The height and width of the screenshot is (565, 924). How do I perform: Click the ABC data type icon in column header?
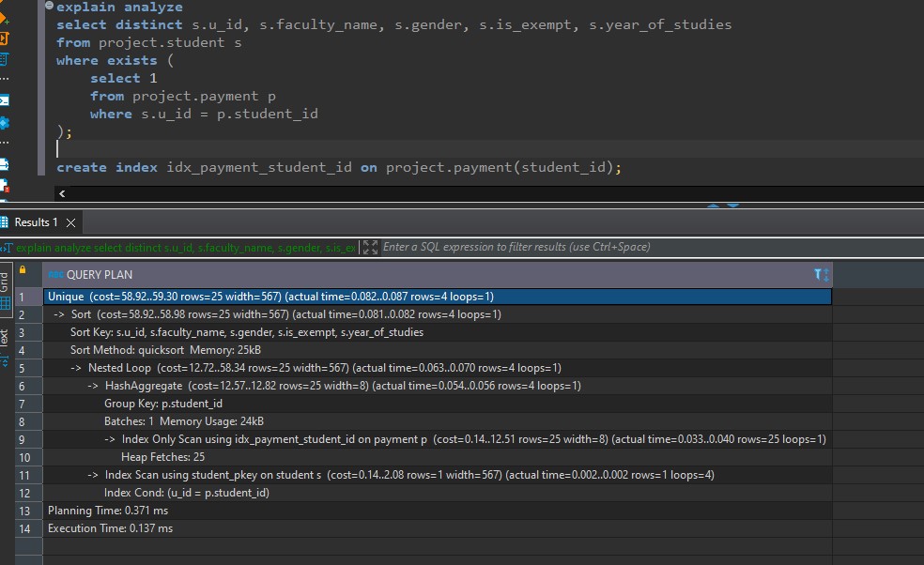[55, 275]
